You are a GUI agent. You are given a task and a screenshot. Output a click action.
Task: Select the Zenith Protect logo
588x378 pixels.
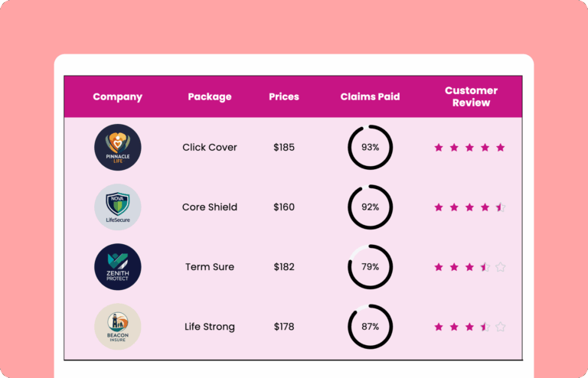coord(118,267)
